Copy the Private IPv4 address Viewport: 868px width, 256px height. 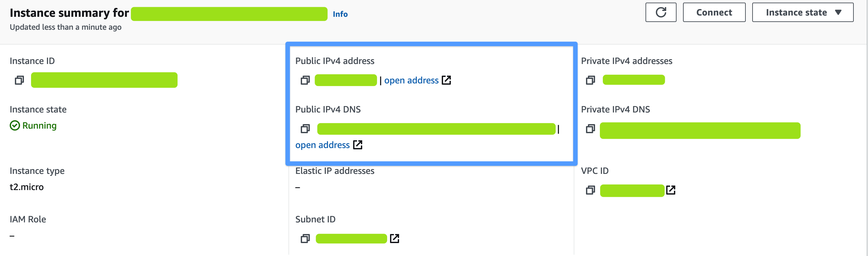coord(590,80)
